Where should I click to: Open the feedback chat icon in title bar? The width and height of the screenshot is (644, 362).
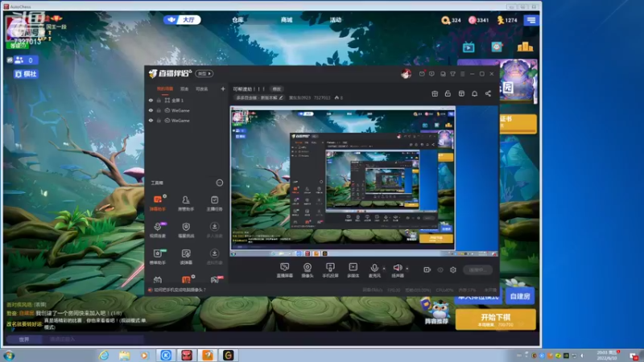coord(431,74)
